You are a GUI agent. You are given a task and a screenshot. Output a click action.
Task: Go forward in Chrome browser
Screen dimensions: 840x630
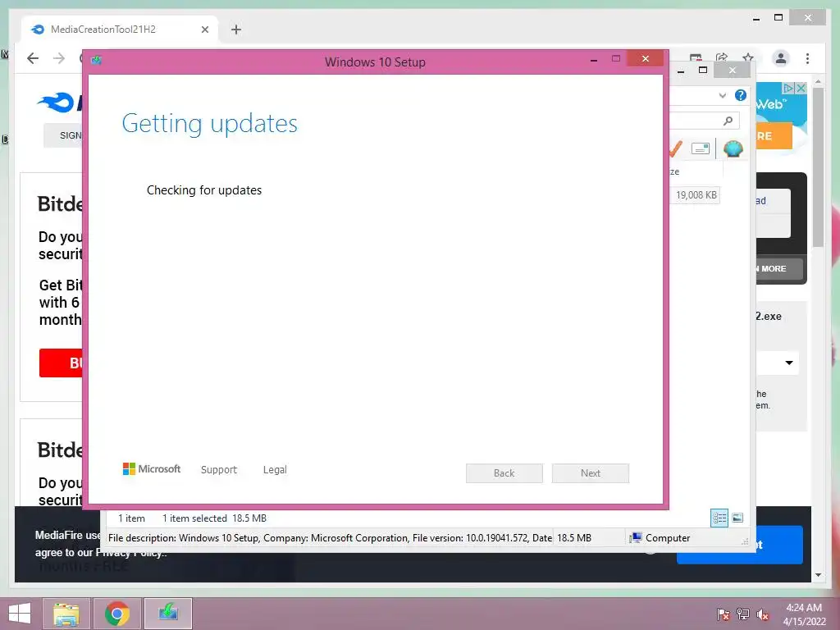[59, 58]
